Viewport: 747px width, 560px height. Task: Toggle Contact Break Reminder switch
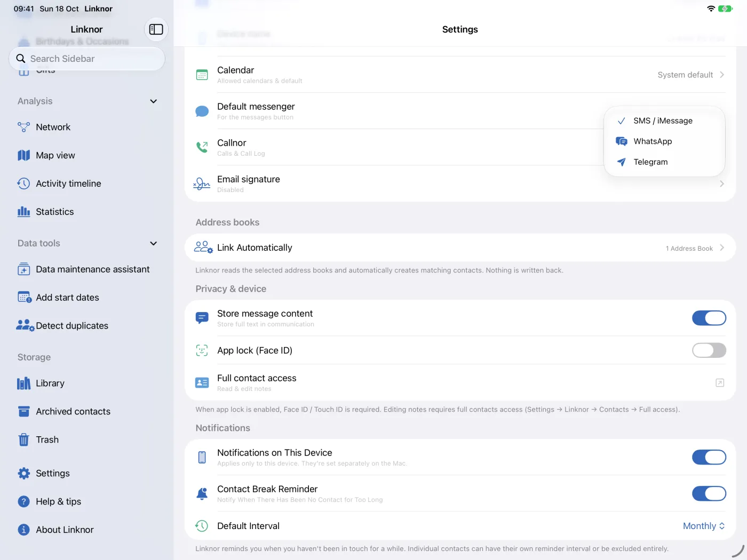coord(709,493)
